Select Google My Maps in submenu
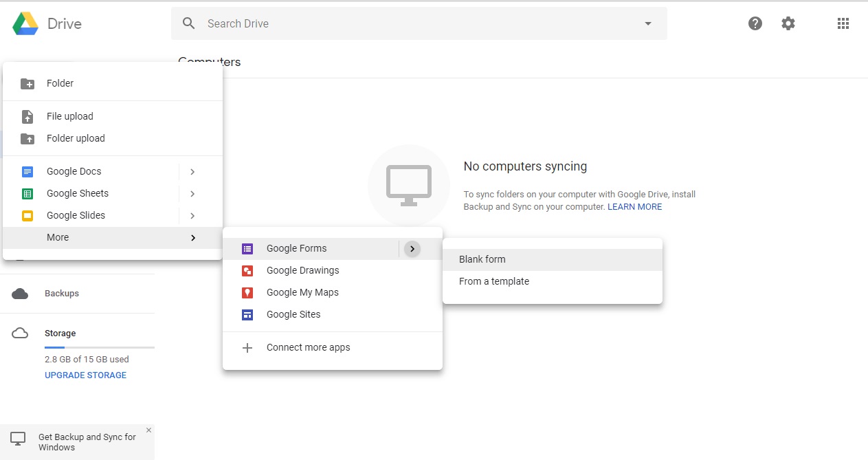Screen dimensions: 868x460 (333, 292)
